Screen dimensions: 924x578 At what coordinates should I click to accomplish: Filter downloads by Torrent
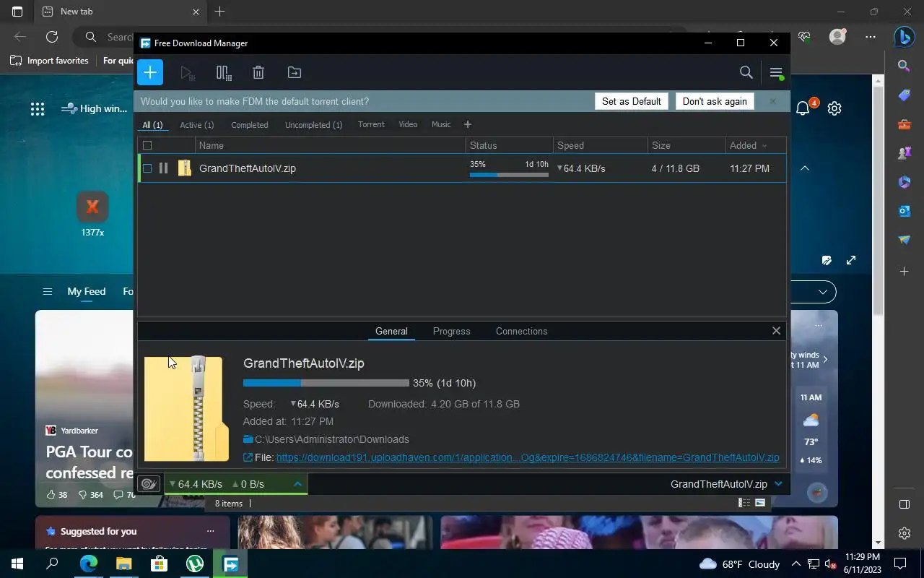coord(371,124)
